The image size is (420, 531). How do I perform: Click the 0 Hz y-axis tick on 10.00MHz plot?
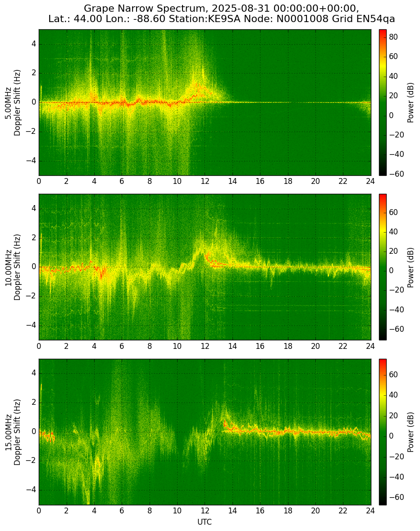[x=35, y=267]
